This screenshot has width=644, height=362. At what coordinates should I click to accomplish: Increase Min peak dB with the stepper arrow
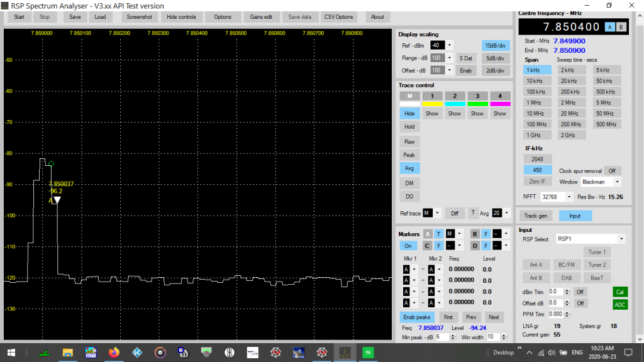[x=452, y=334]
